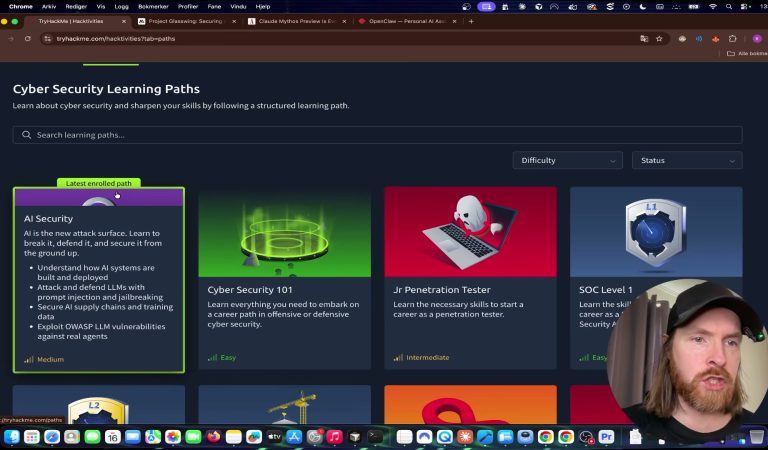This screenshot has height=450, width=768.
Task: Open the purple Chrome profile avatar
Action: pos(757,38)
